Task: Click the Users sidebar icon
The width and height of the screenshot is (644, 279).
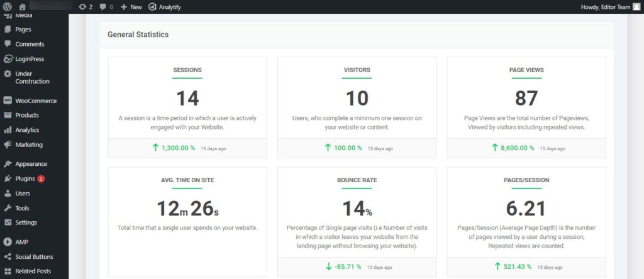Action: pos(8,194)
